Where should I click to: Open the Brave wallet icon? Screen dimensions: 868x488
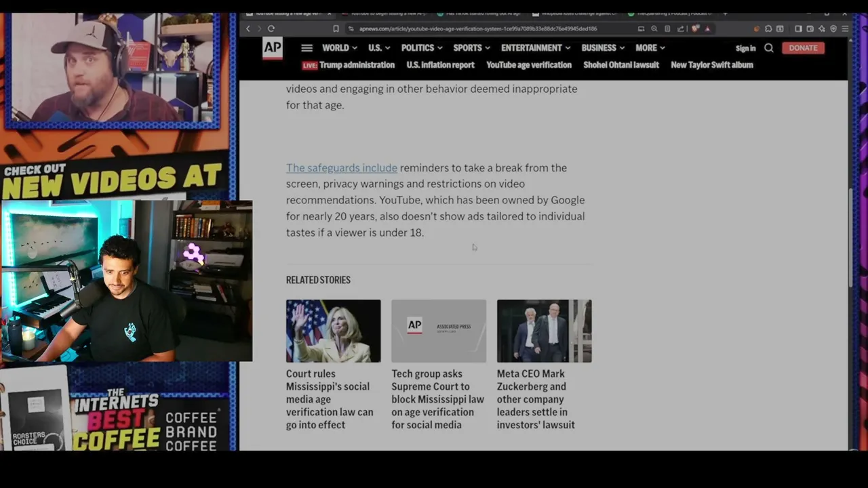tap(810, 28)
